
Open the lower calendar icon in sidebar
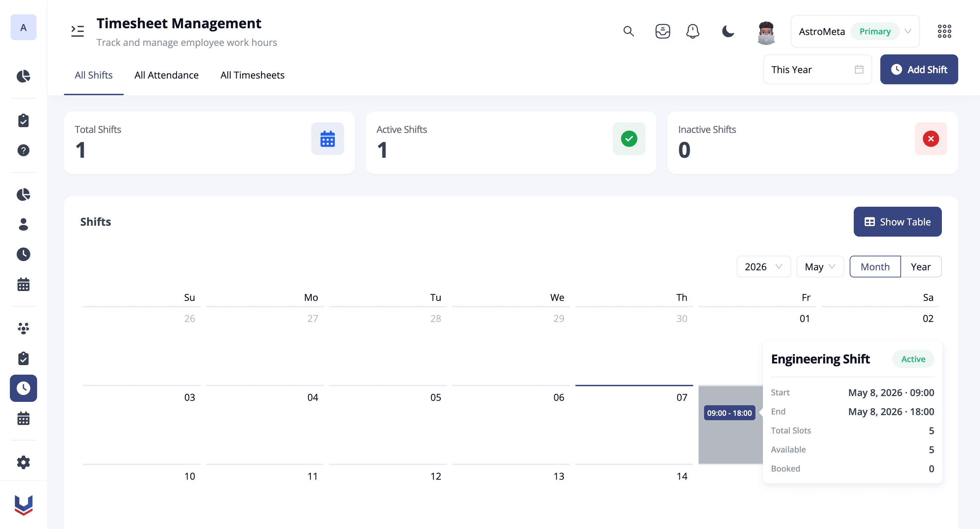click(23, 418)
